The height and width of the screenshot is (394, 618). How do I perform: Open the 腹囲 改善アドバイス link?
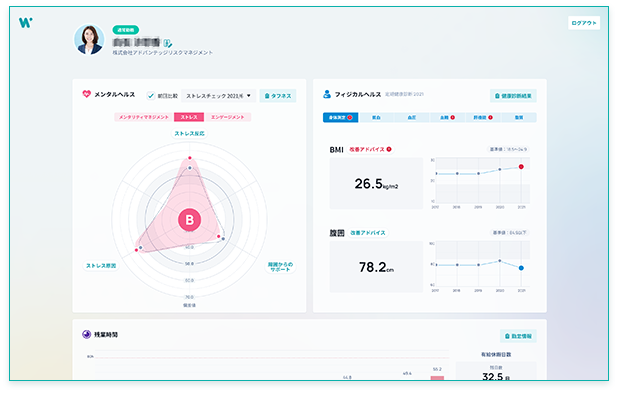[x=368, y=233]
